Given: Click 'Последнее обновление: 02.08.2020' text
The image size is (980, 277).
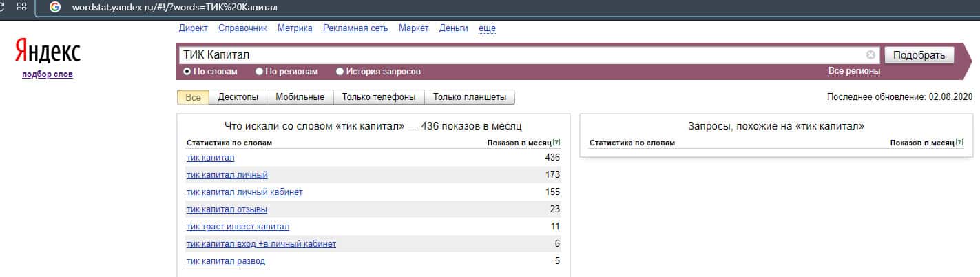Looking at the screenshot, I should pos(899,97).
